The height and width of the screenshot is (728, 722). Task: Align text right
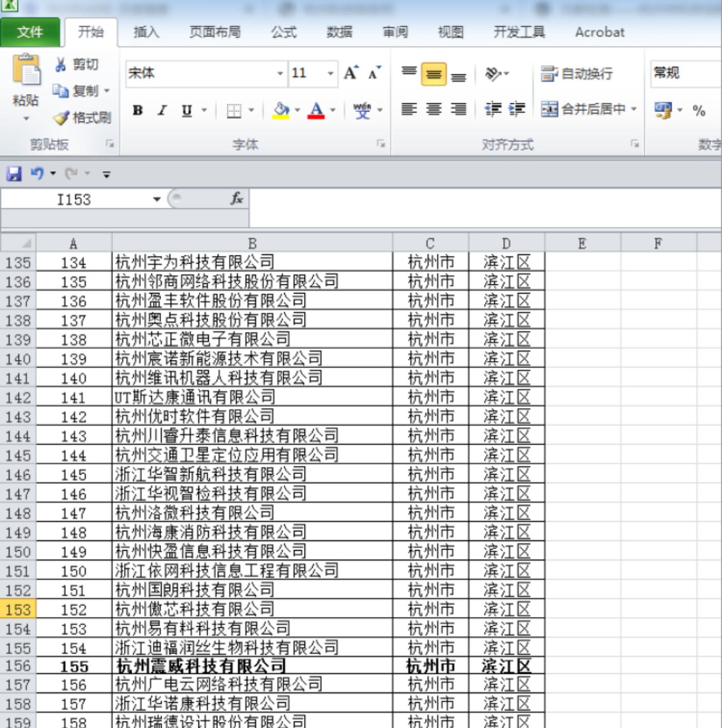(458, 109)
